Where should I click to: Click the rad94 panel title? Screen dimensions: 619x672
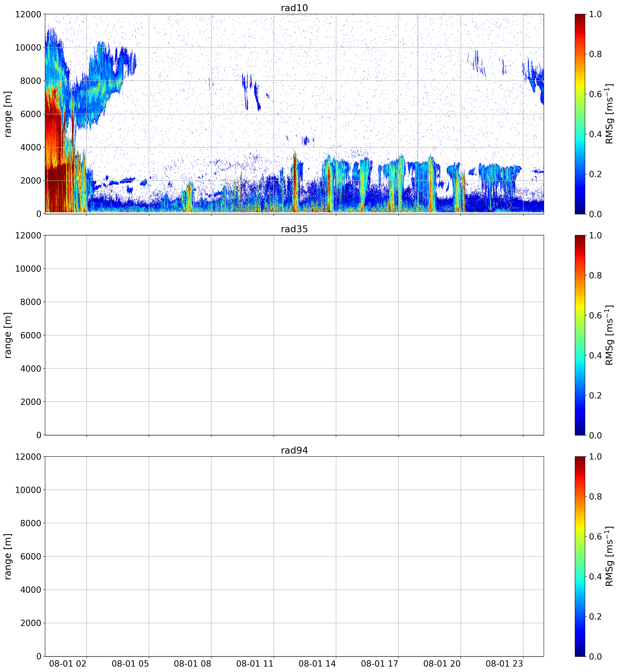[294, 451]
